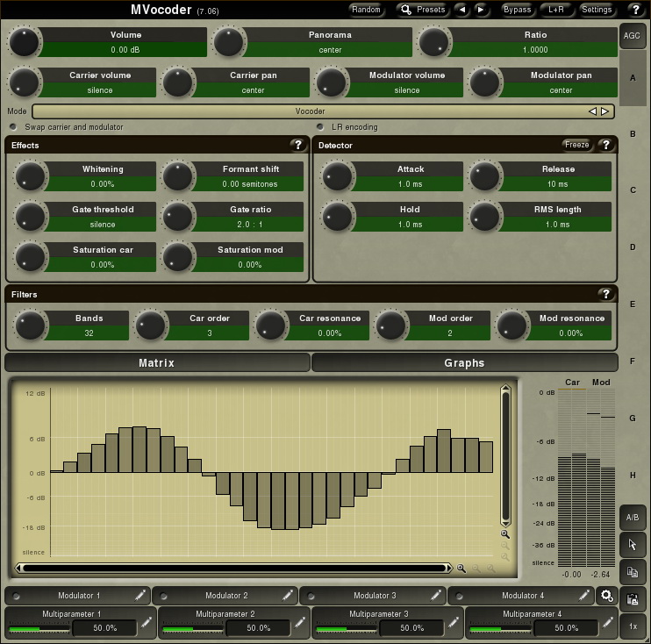Switch to the Matrix tab
The width and height of the screenshot is (651, 644).
point(157,362)
